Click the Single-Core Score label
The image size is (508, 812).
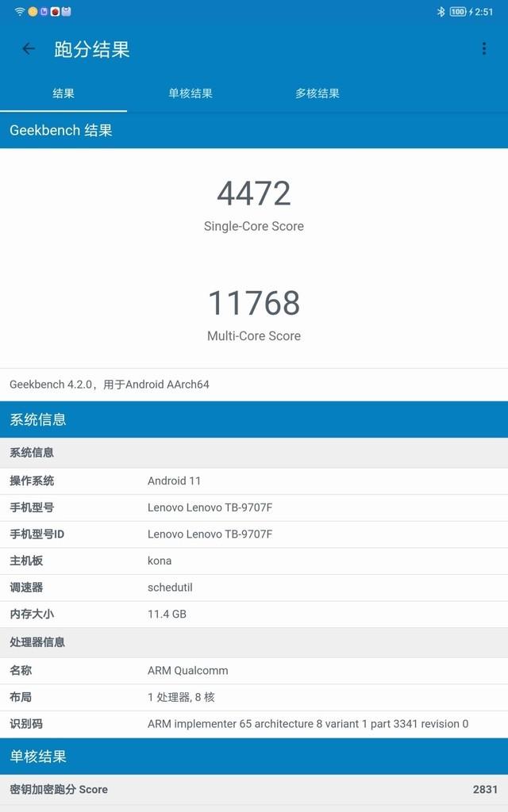[x=254, y=226]
